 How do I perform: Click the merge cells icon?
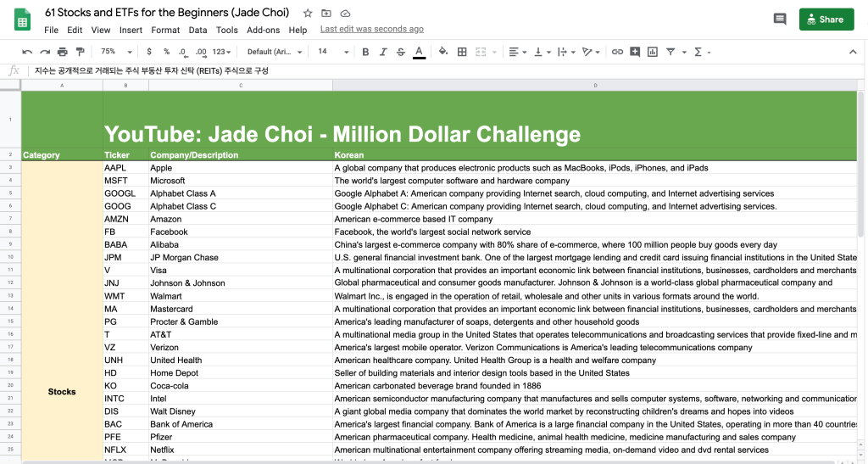tap(481, 52)
